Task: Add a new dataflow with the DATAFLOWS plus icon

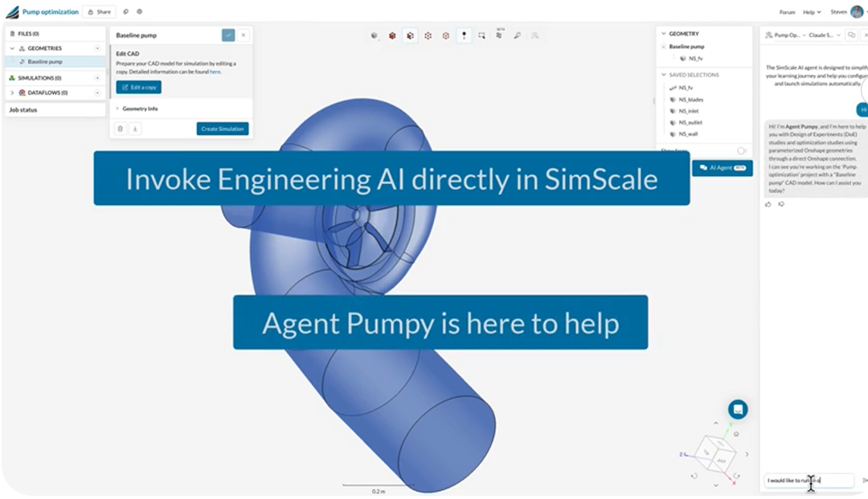Action: (x=97, y=93)
